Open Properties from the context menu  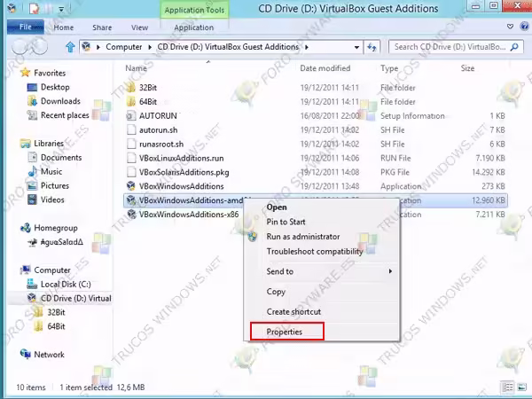point(285,332)
